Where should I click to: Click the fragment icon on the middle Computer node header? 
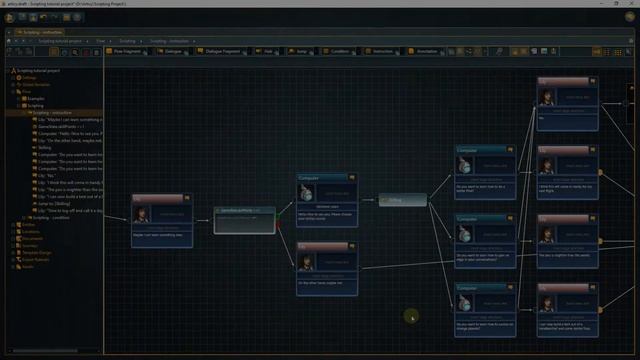pyautogui.click(x=352, y=178)
